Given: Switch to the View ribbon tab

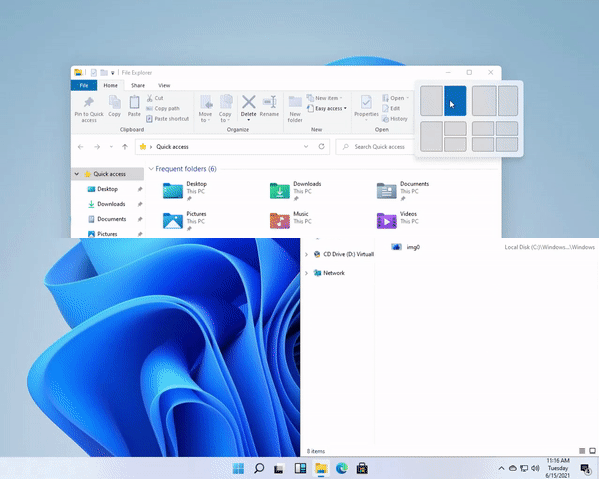Looking at the screenshot, I should 164,85.
